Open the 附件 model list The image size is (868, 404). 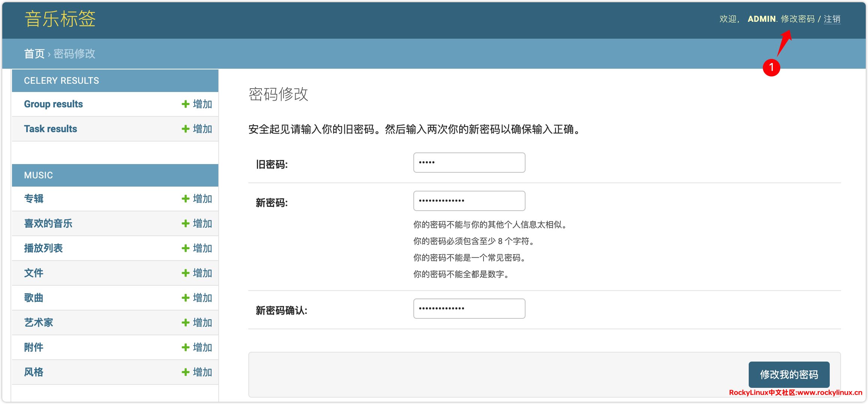pos(34,347)
